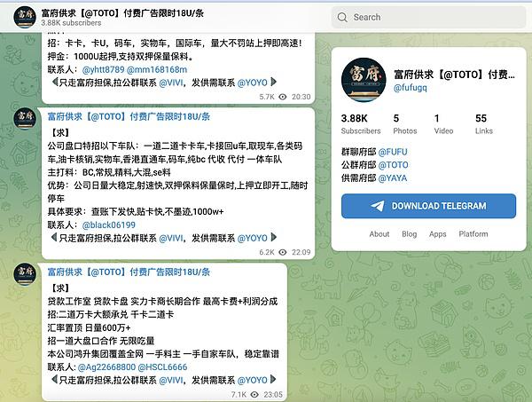Open the @yhtt8789 contact link
The image size is (532, 402).
pyautogui.click(x=103, y=69)
